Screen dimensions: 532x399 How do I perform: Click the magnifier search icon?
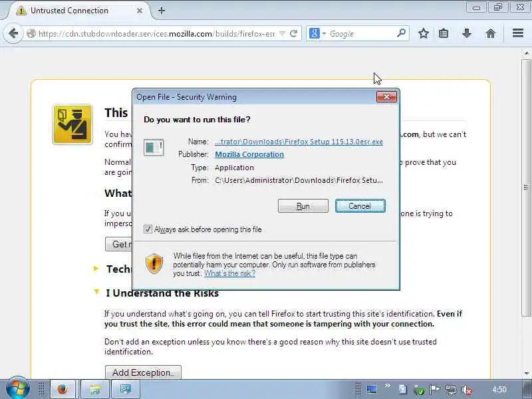click(402, 33)
